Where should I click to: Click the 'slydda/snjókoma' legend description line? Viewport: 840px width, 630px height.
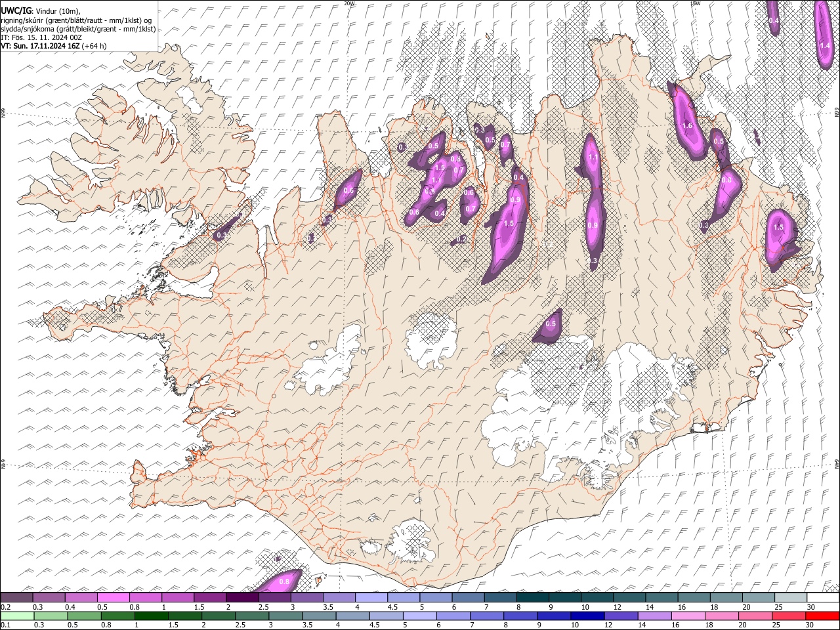point(78,29)
